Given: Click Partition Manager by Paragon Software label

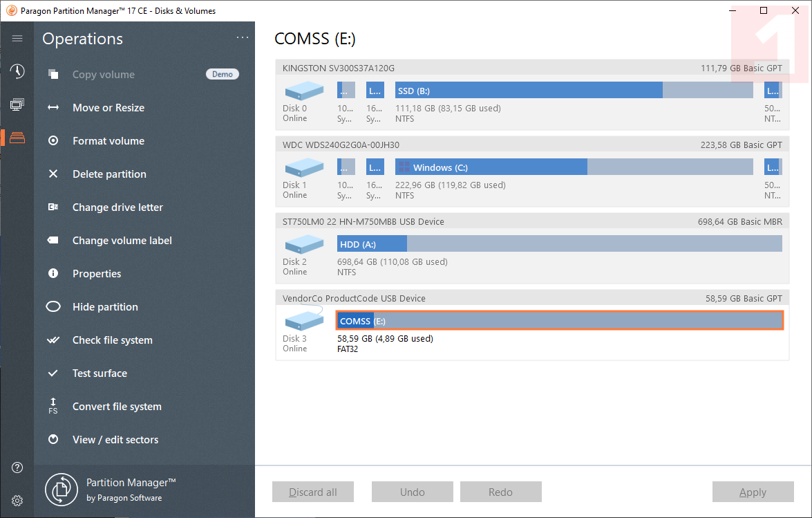Looking at the screenshot, I should point(131,490).
